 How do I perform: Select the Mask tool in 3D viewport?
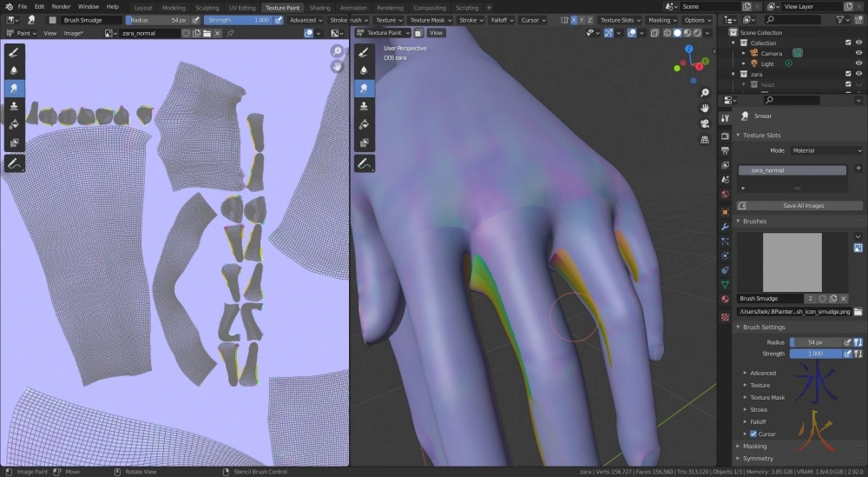click(365, 142)
